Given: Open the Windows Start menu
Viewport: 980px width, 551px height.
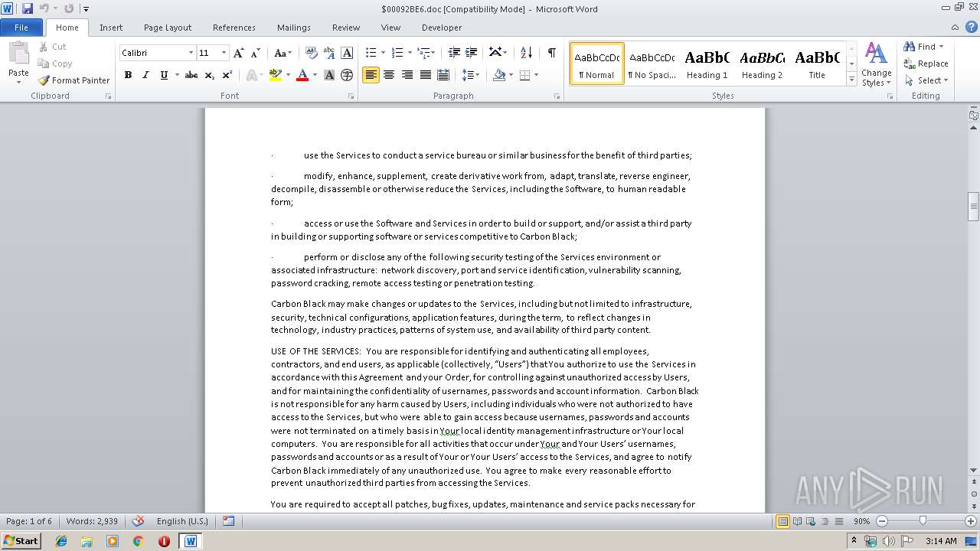Looking at the screenshot, I should click(21, 541).
